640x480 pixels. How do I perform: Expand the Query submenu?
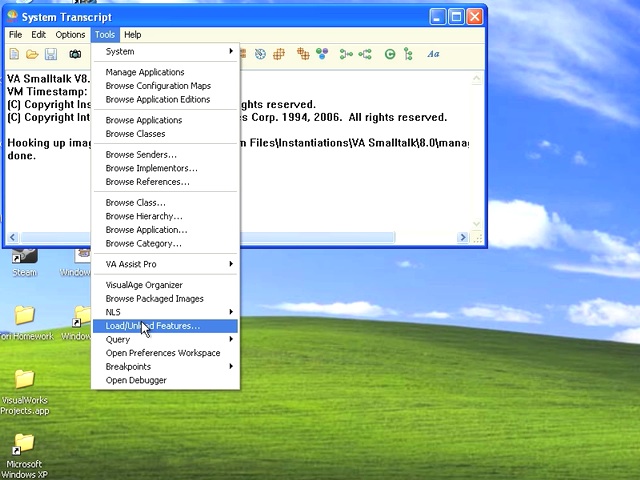(165, 340)
